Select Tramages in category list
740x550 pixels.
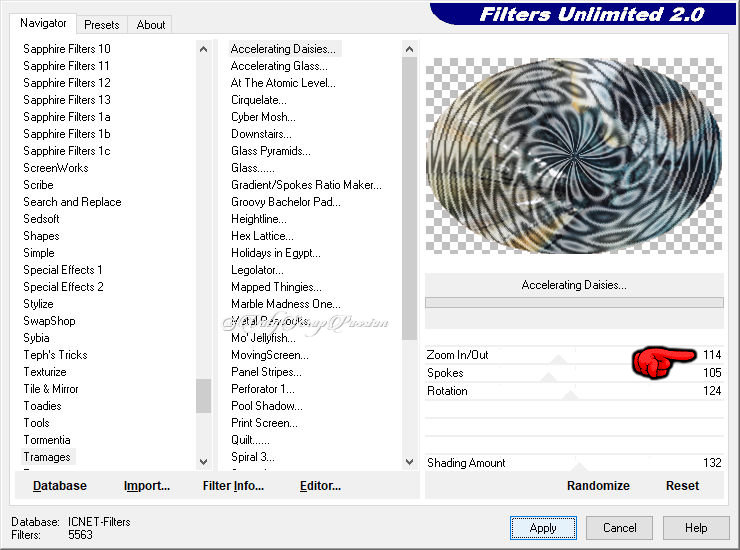[47, 457]
